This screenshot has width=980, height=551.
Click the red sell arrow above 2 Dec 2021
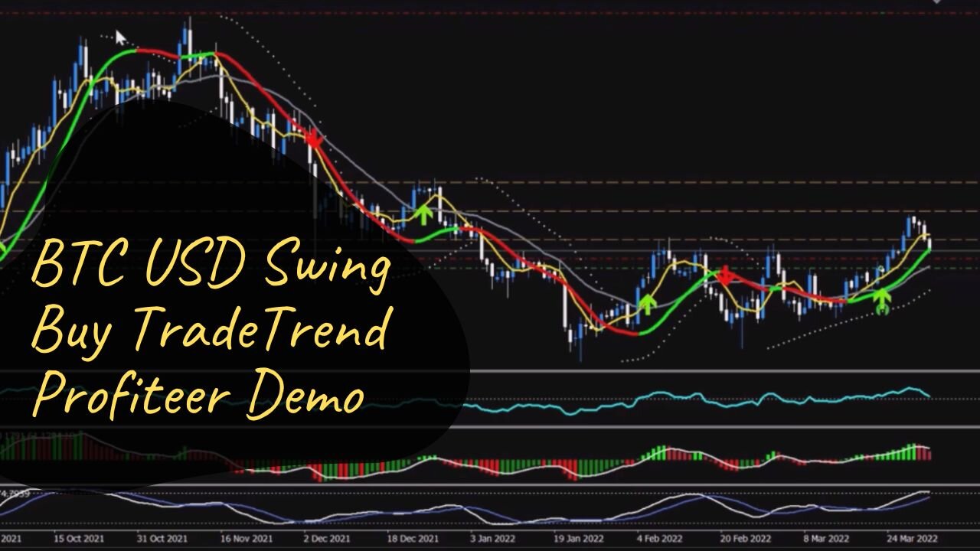pos(313,139)
